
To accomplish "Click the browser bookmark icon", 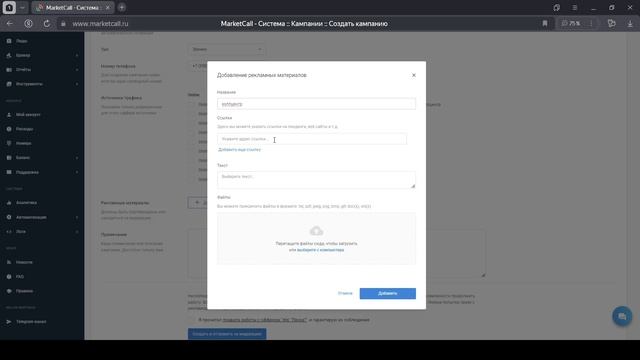I will (x=545, y=24).
